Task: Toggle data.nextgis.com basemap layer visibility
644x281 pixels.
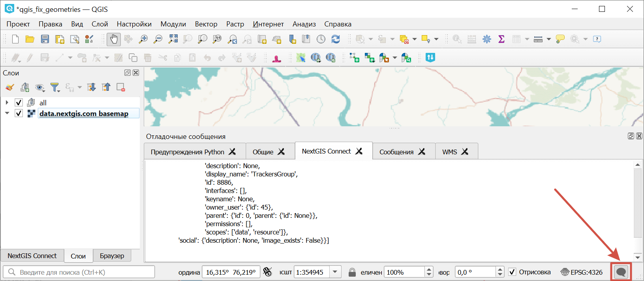Action: pyautogui.click(x=19, y=113)
